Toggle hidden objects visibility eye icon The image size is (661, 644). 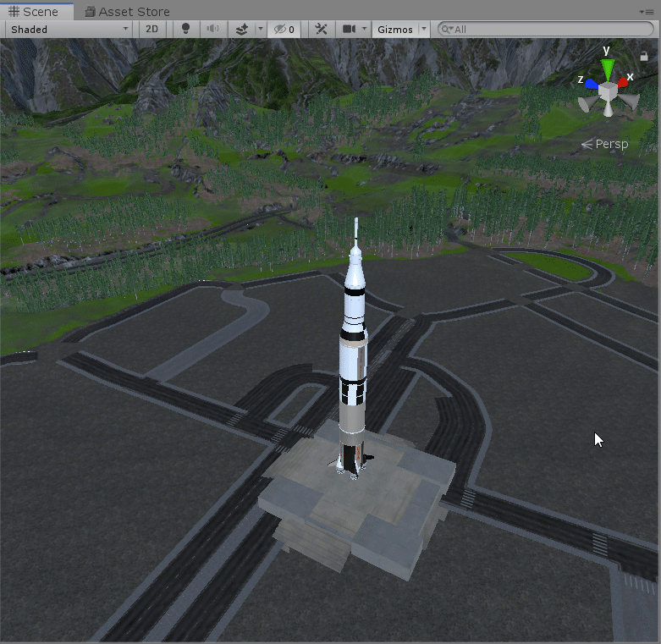pyautogui.click(x=284, y=29)
